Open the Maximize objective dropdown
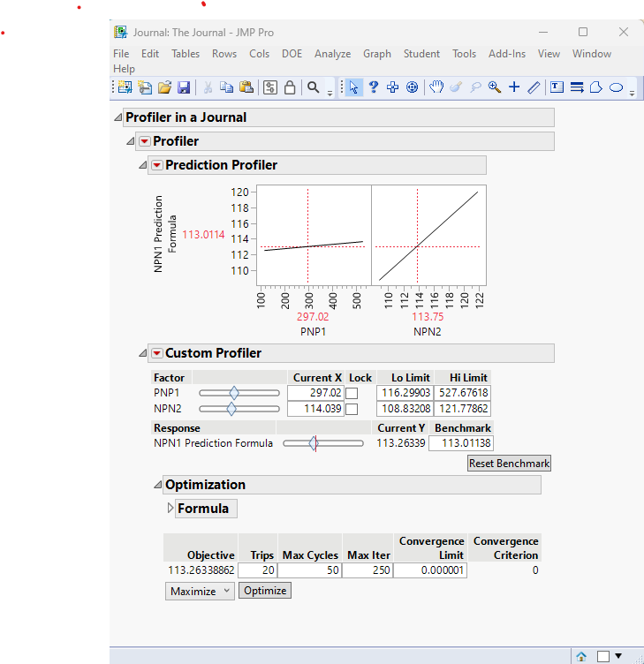The image size is (644, 664). coord(200,592)
